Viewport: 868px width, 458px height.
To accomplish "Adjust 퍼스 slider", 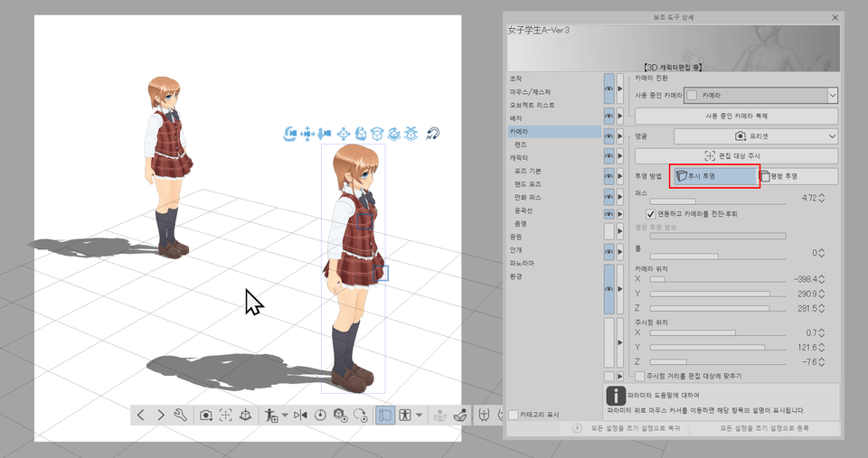I will point(718,201).
